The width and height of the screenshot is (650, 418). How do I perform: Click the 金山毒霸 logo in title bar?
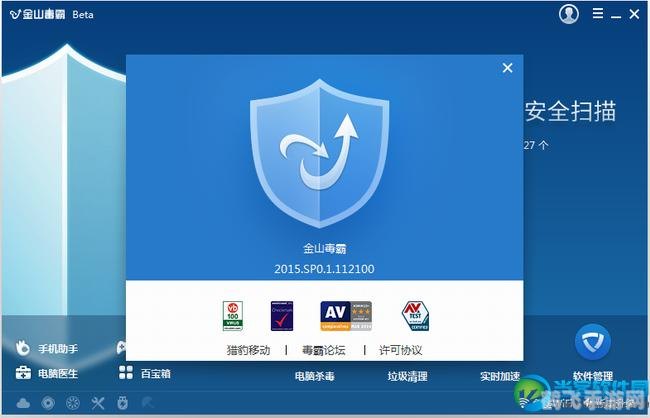tap(37, 14)
